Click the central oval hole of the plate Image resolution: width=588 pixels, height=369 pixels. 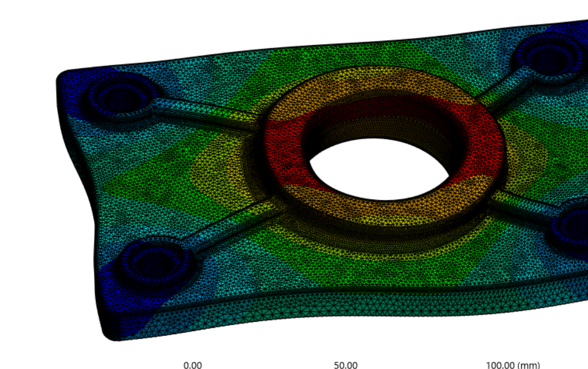[x=379, y=169]
